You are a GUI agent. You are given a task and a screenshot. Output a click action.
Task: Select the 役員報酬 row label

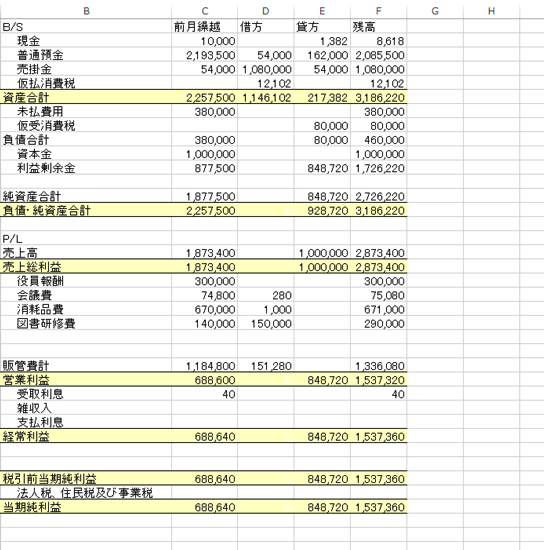tap(86, 281)
